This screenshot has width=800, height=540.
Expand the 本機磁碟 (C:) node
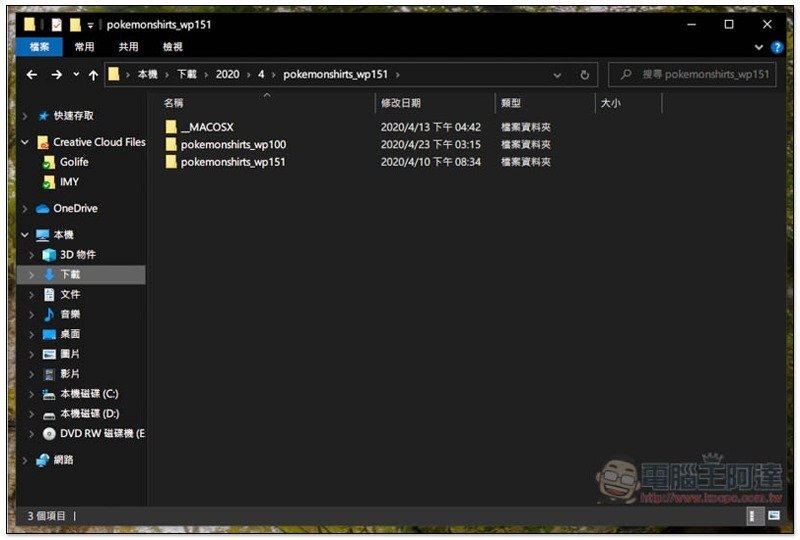[x=32, y=394]
